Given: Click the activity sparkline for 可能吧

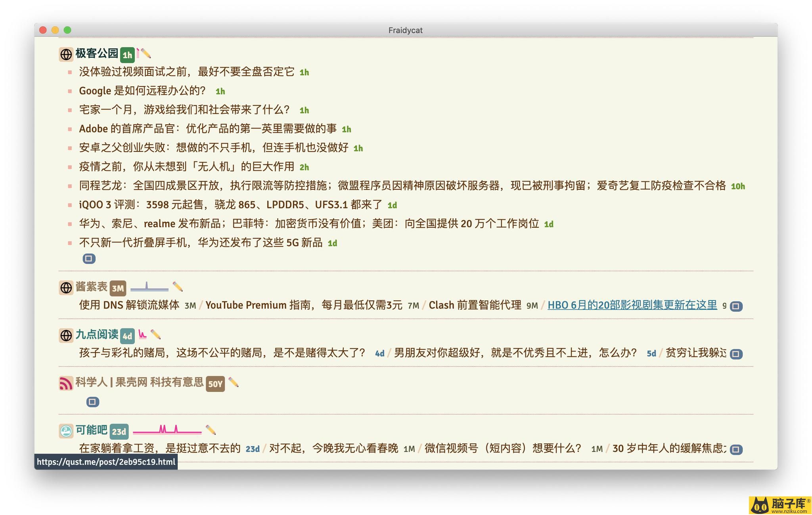Looking at the screenshot, I should click(167, 429).
